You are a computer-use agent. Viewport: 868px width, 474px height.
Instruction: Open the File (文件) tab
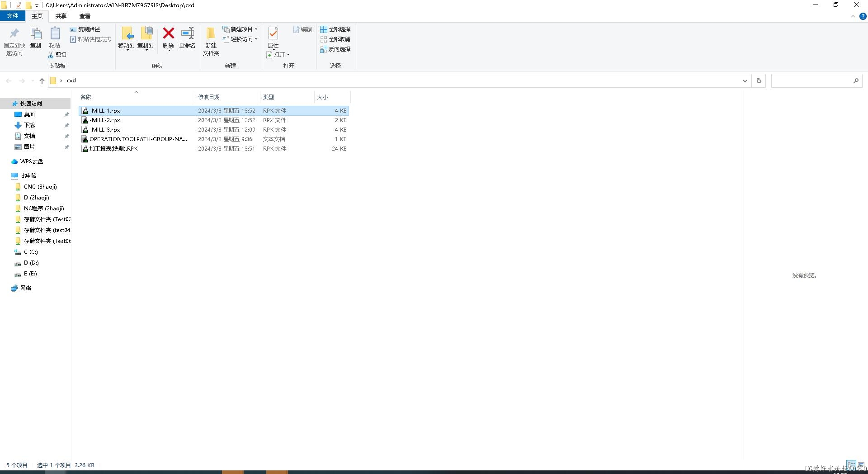point(13,16)
